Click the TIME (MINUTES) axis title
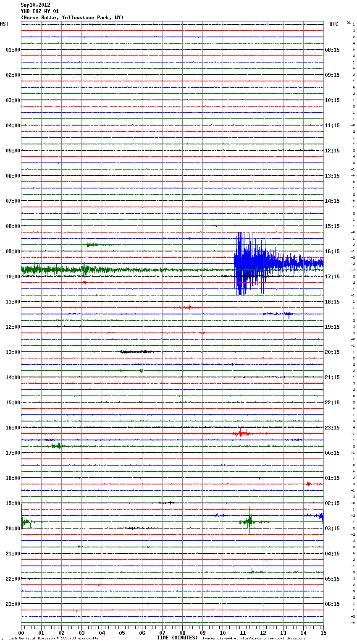This screenshot has height=644, width=357. point(177,638)
